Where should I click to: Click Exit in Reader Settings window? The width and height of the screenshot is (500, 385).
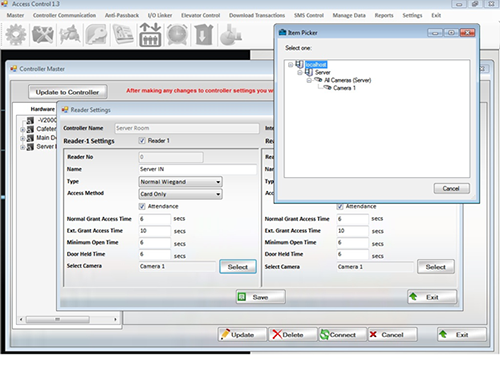tap(432, 297)
